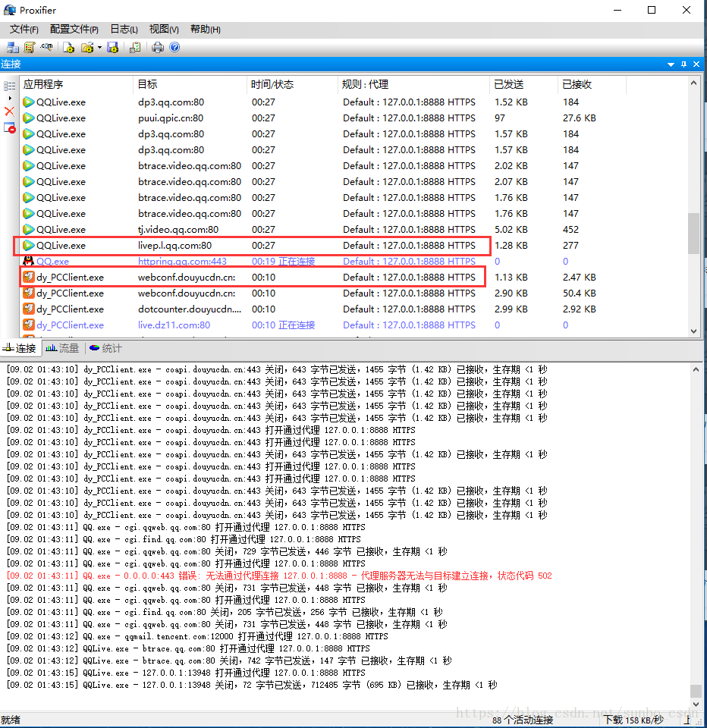The image size is (707, 728).
Task: Click QQLive icon in livep.l.qq.com:80 row
Action: tap(28, 245)
